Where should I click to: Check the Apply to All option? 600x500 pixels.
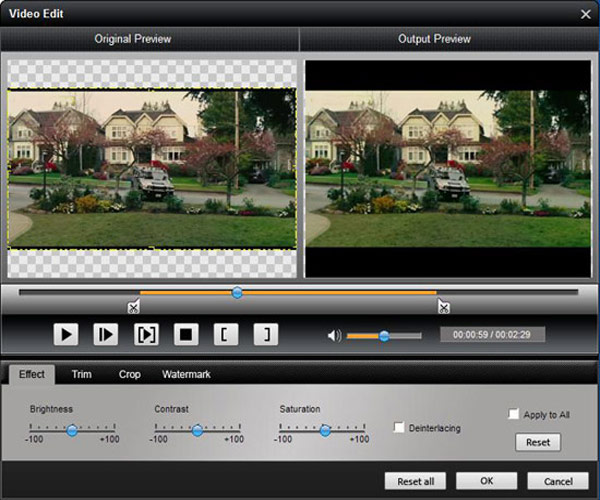tap(514, 414)
